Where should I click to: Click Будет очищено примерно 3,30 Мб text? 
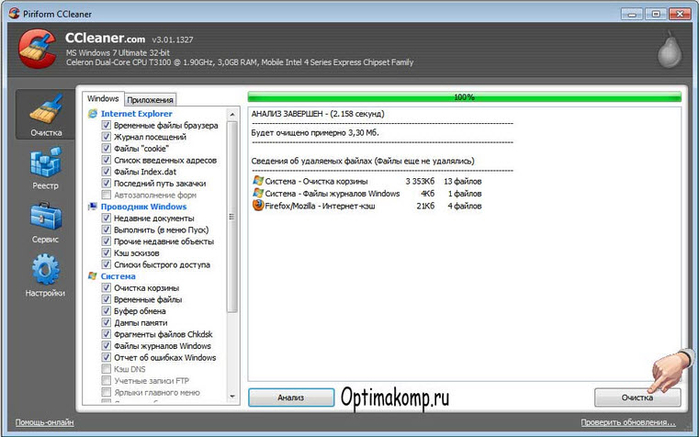[315, 132]
